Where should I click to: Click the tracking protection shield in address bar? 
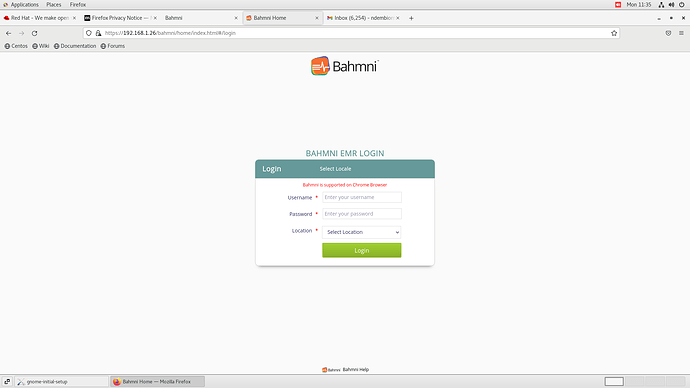pos(89,33)
